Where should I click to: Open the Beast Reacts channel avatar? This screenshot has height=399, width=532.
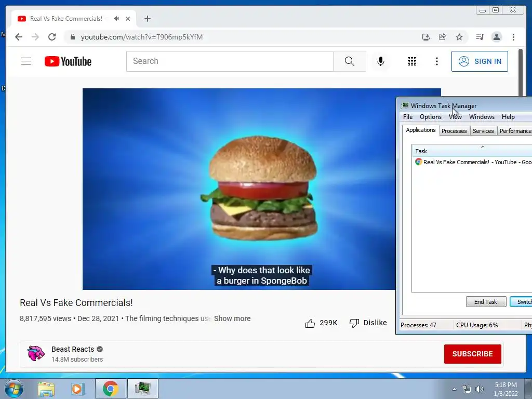point(36,353)
